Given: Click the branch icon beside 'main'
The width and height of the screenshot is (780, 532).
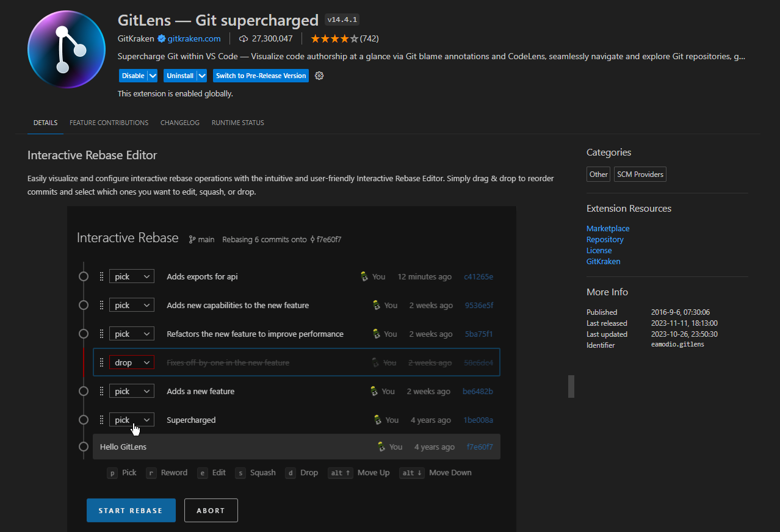Looking at the screenshot, I should pyautogui.click(x=192, y=239).
